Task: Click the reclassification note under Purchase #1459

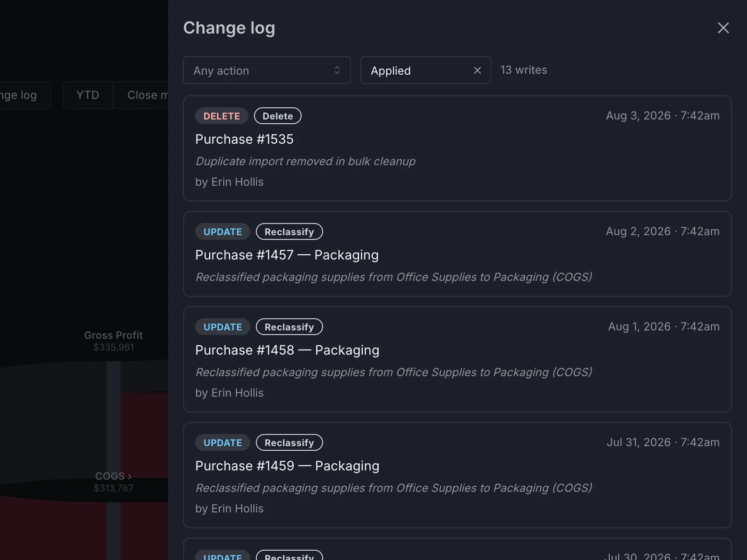Action: tap(394, 488)
